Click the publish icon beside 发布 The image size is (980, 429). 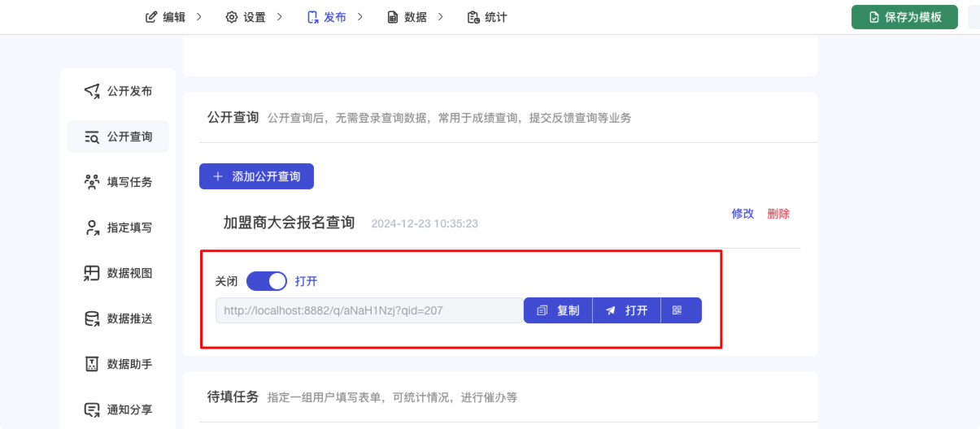312,17
